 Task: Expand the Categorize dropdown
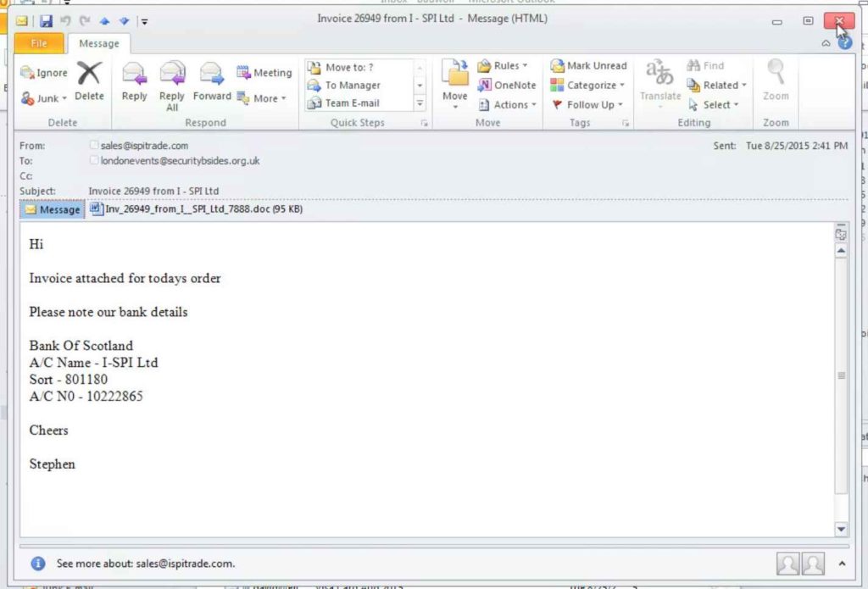pyautogui.click(x=589, y=85)
